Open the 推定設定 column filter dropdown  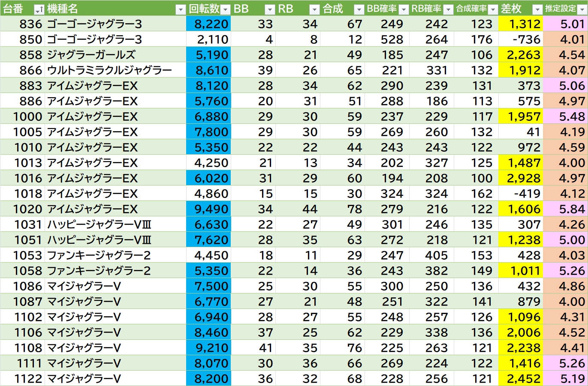[582, 9]
